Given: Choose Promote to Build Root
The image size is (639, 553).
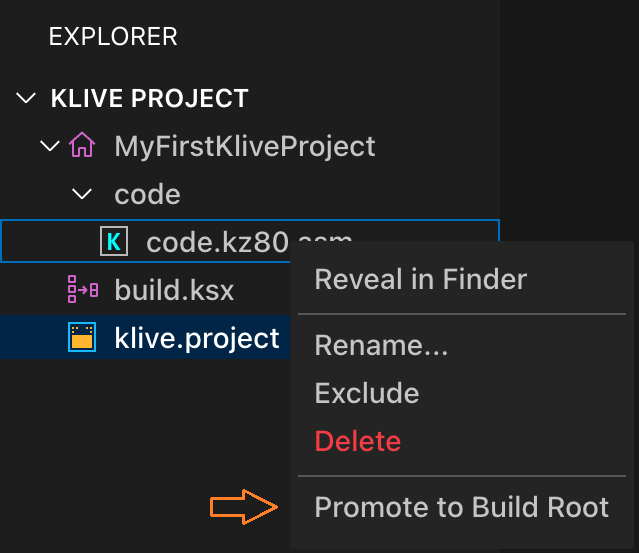Looking at the screenshot, I should [462, 507].
